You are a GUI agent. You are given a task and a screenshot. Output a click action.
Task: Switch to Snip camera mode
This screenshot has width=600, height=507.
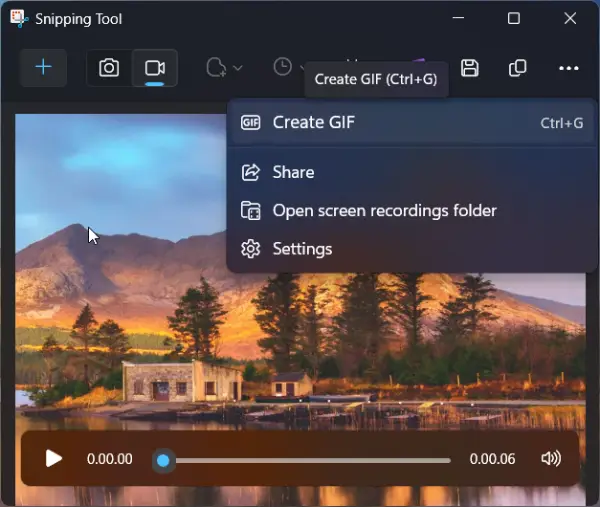(109, 68)
